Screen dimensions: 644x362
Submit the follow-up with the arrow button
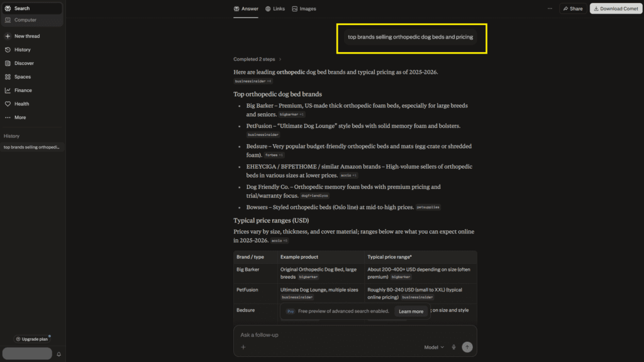pos(467,347)
